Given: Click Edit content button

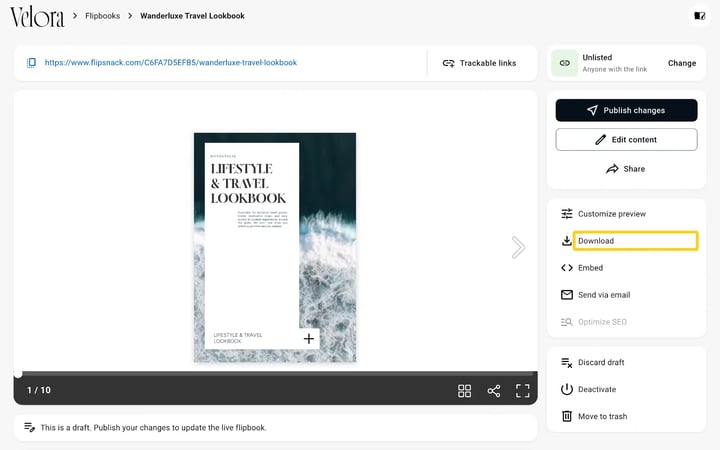Looking at the screenshot, I should 626,140.
